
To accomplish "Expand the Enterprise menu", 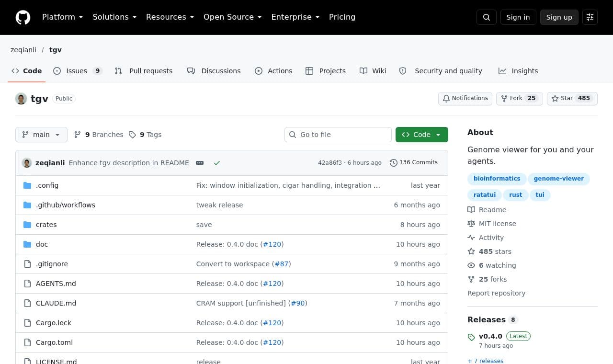I will click(x=295, y=17).
